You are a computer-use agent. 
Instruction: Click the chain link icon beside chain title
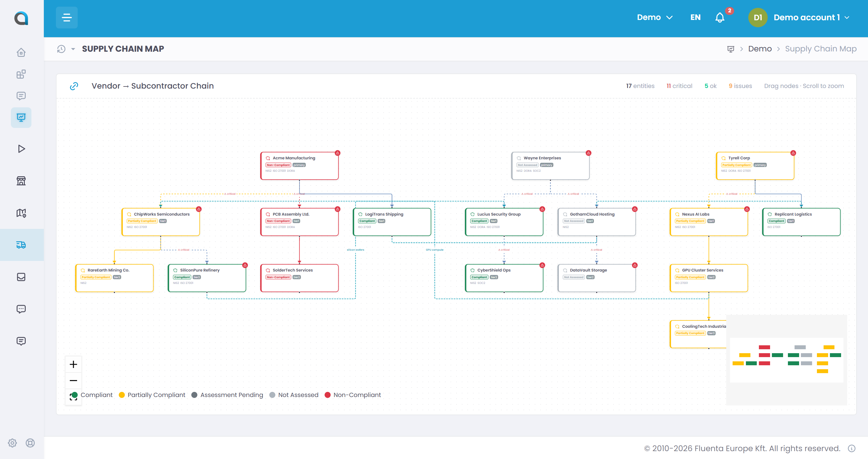[x=74, y=86]
